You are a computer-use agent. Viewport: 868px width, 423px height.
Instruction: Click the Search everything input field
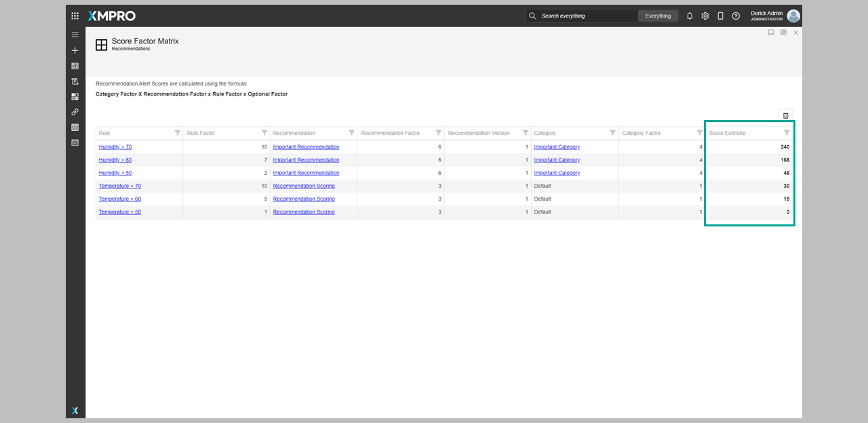587,16
